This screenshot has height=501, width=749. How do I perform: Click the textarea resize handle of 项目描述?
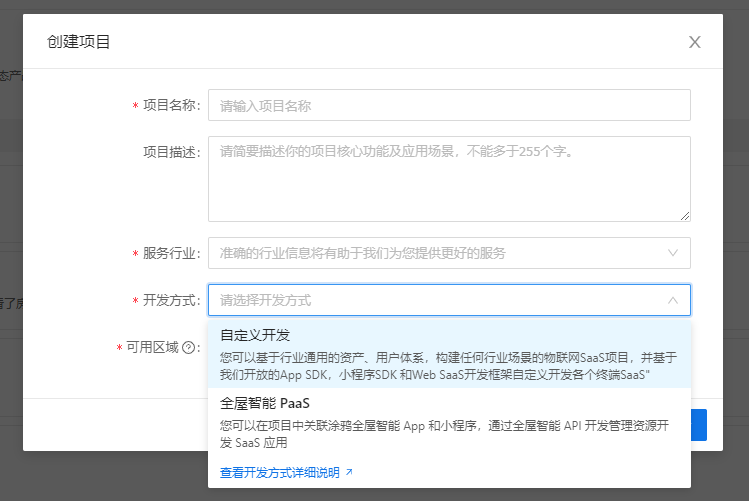click(685, 216)
